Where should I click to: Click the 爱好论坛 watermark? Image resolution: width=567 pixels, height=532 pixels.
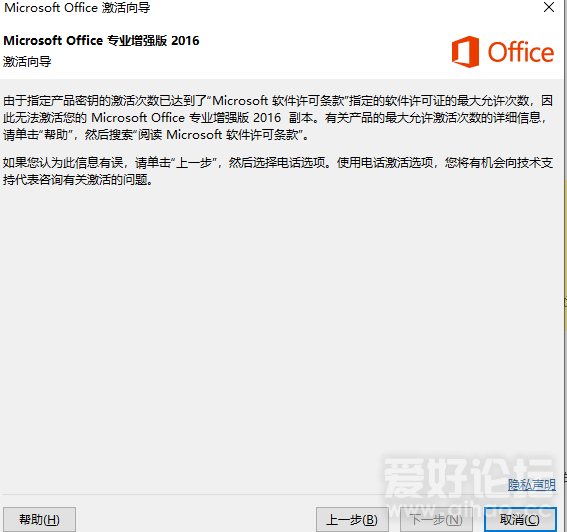[x=469, y=477]
